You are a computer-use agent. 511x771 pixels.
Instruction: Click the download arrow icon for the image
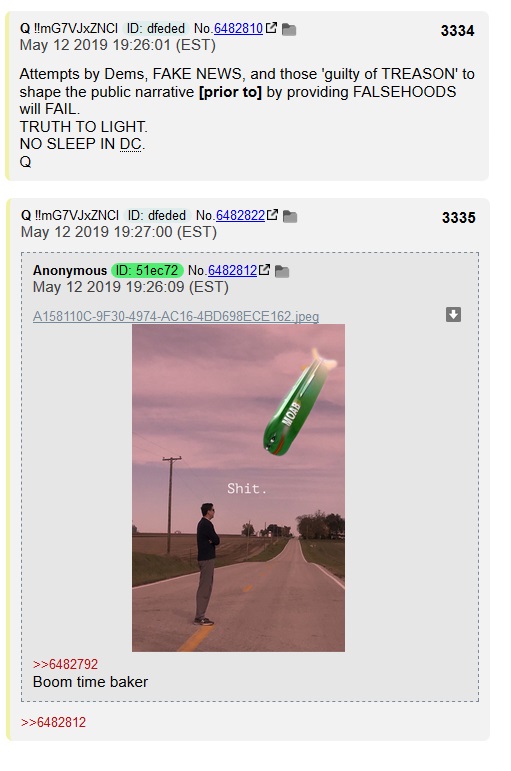click(x=453, y=315)
